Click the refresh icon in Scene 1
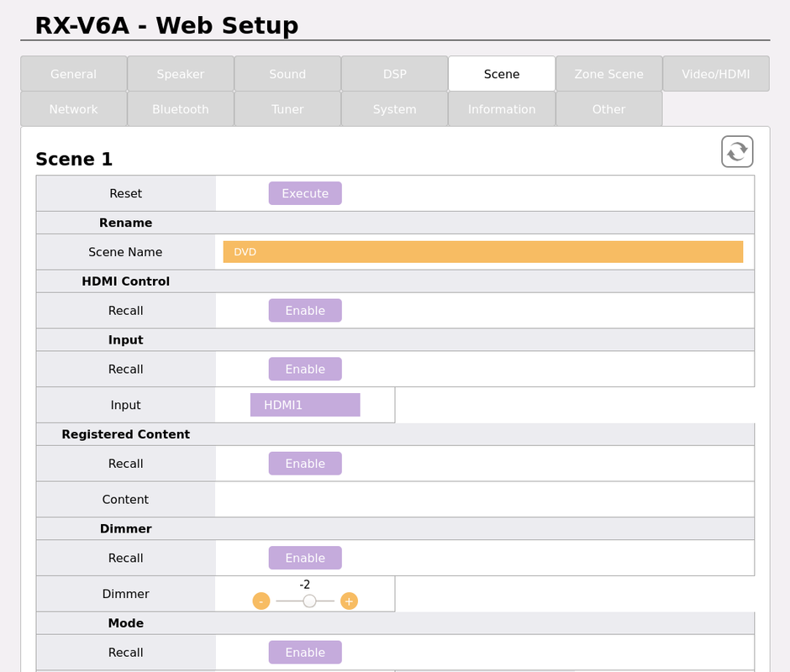Screen dimensions: 790x672 click(737, 152)
